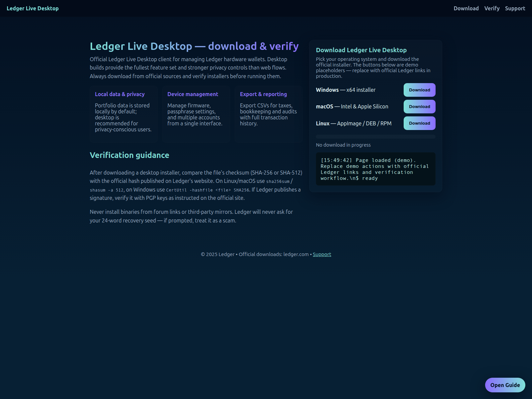Click the Verification guidance heading

tap(129, 155)
